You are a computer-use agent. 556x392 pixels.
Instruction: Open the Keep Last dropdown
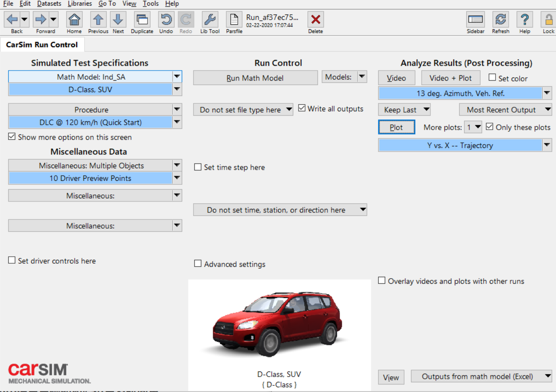[x=405, y=109]
